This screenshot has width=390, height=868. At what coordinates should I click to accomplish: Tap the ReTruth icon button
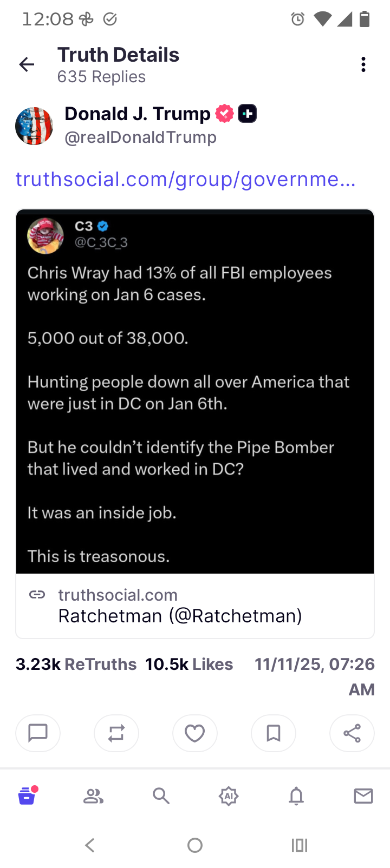(116, 733)
